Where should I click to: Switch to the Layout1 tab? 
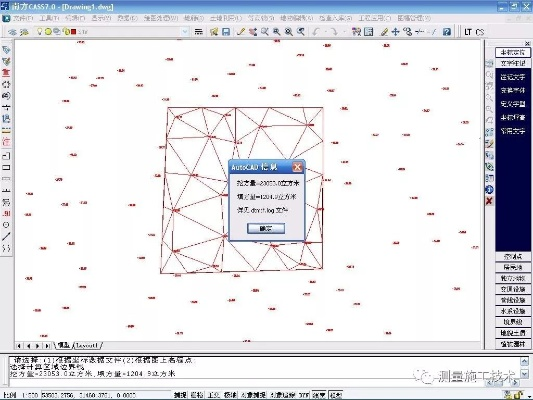[x=87, y=346]
